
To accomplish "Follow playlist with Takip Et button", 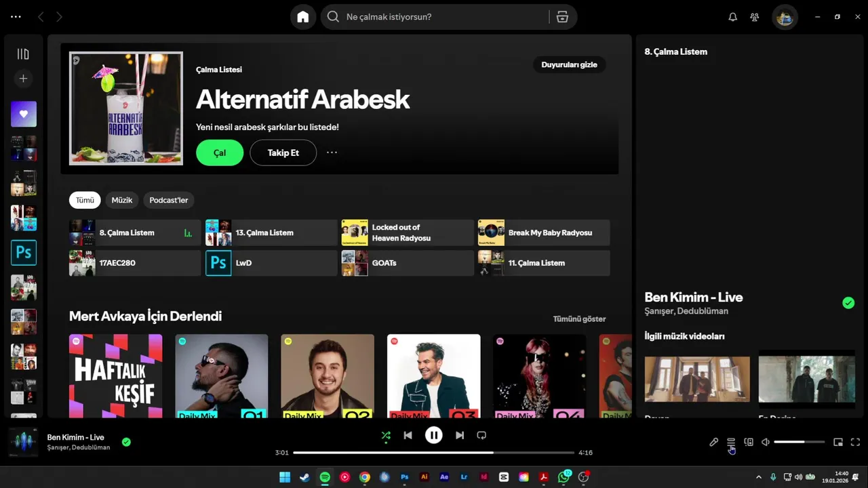I will pos(283,152).
